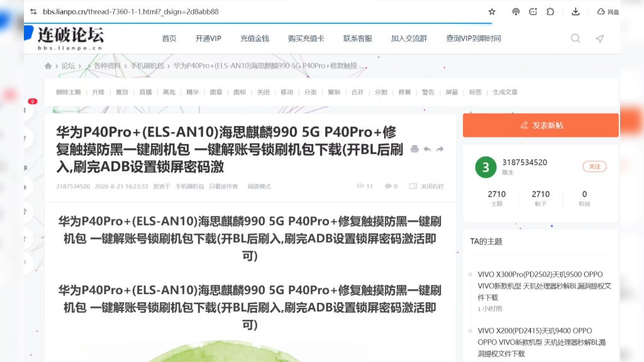
Task: Open 查询VIP到期时间 navigation item
Action: (x=473, y=38)
